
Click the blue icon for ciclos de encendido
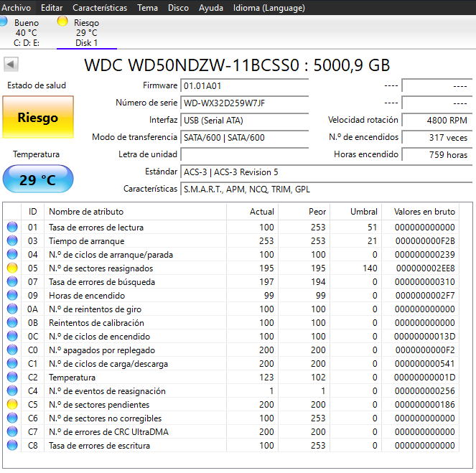click(12, 336)
